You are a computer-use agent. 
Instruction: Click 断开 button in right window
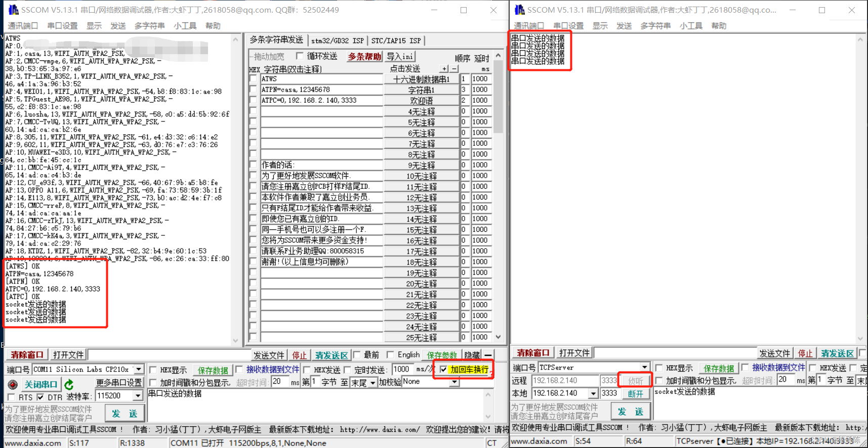pyautogui.click(x=635, y=393)
